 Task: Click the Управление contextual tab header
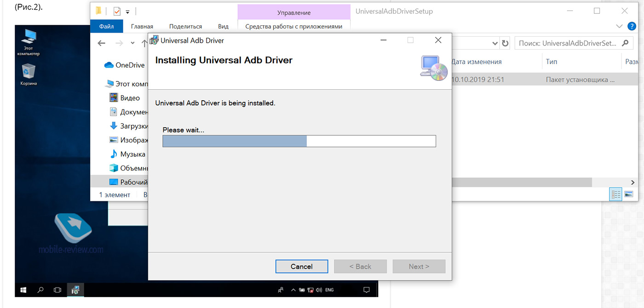pyautogui.click(x=294, y=12)
